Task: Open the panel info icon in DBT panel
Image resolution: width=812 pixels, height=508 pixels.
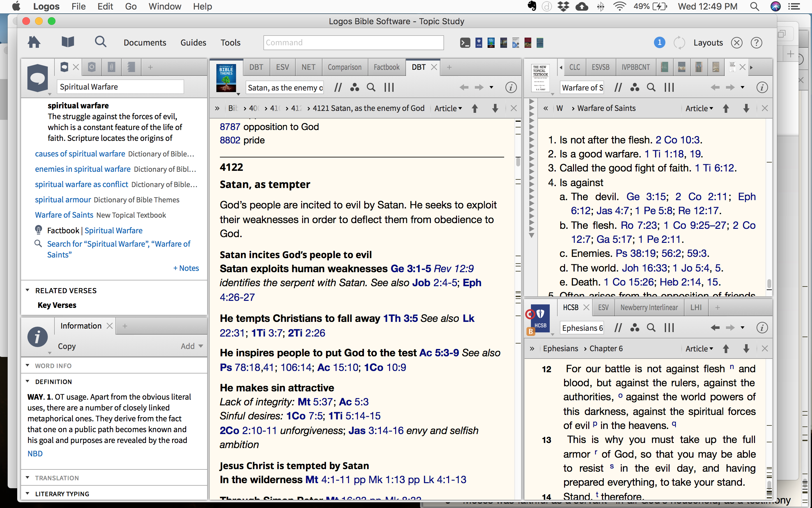Action: pos(511,88)
